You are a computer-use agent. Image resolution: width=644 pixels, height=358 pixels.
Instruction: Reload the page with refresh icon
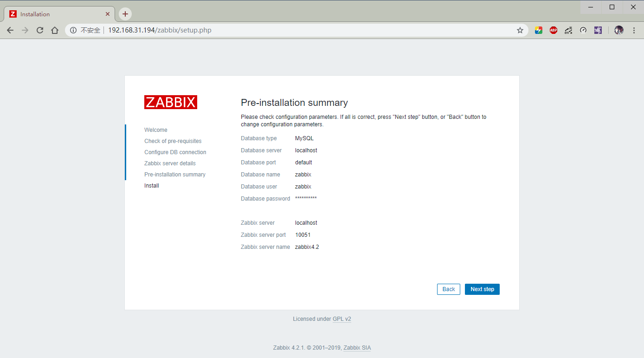40,30
